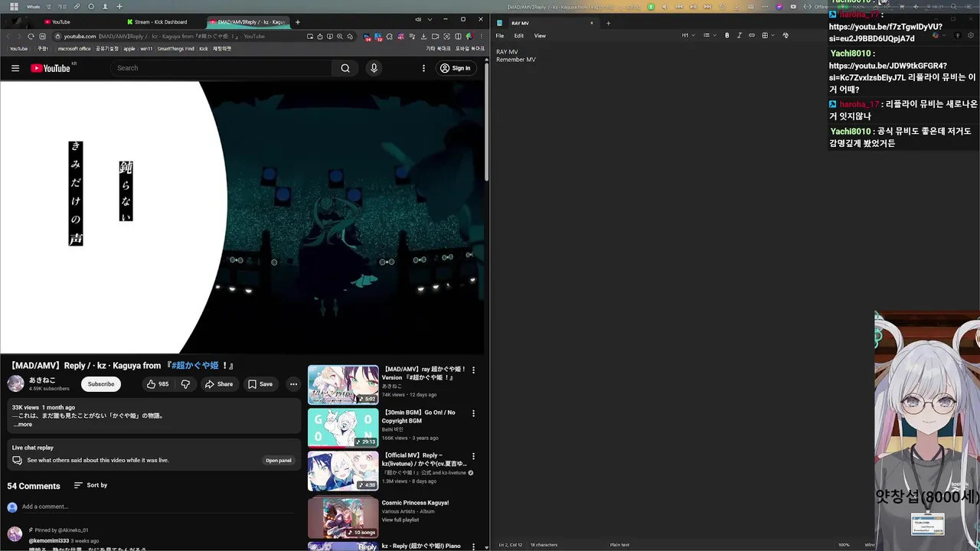980x551 pixels.
Task: Insert link in Notepad formatting toolbar
Action: (x=751, y=35)
